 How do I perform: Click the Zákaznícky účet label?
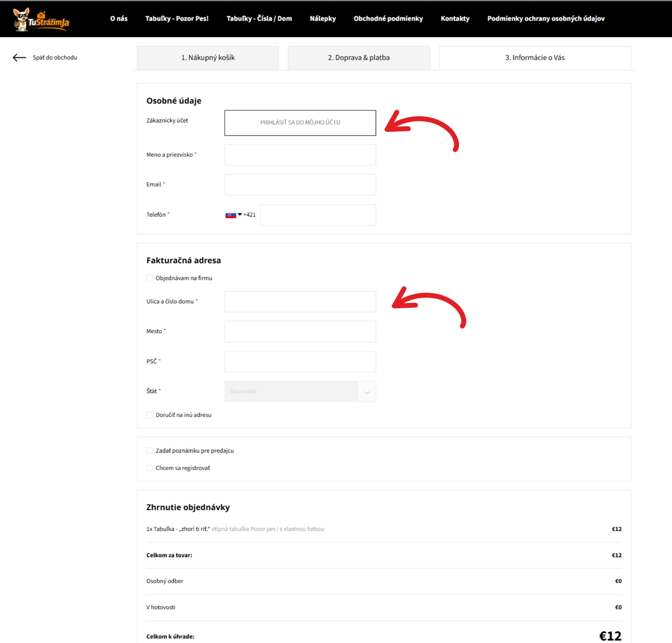[167, 121]
